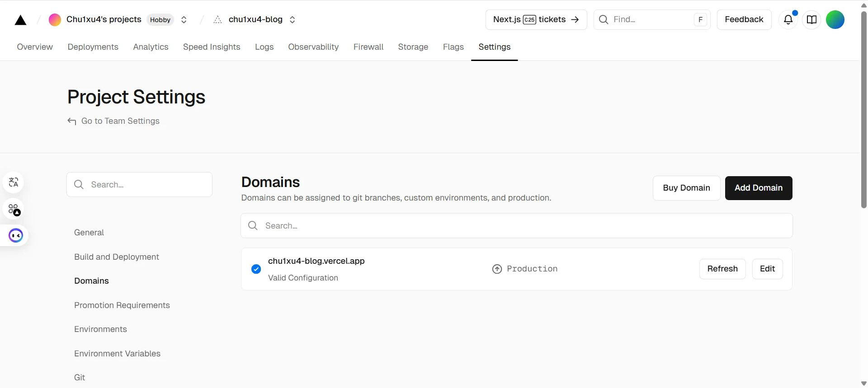Click the Vercel triangle logo

[x=20, y=20]
